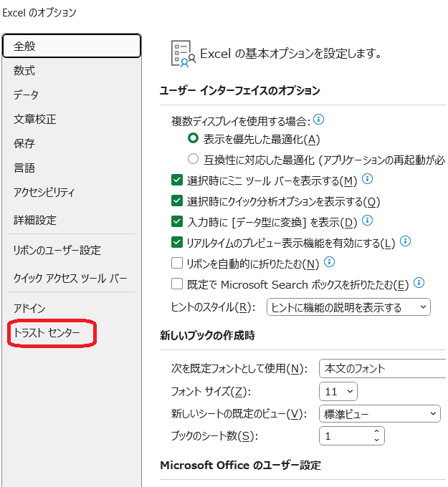Open the トラスト センター category

47,333
